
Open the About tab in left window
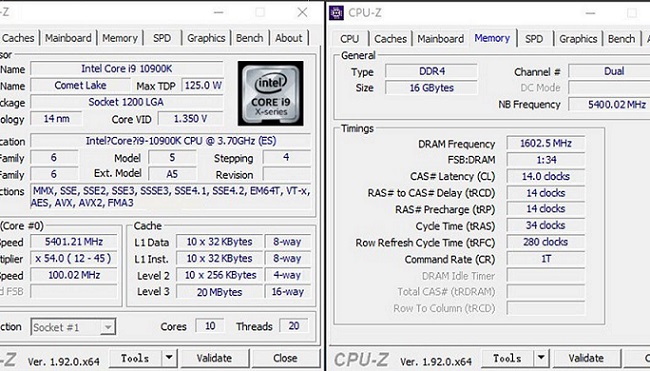coord(289,38)
